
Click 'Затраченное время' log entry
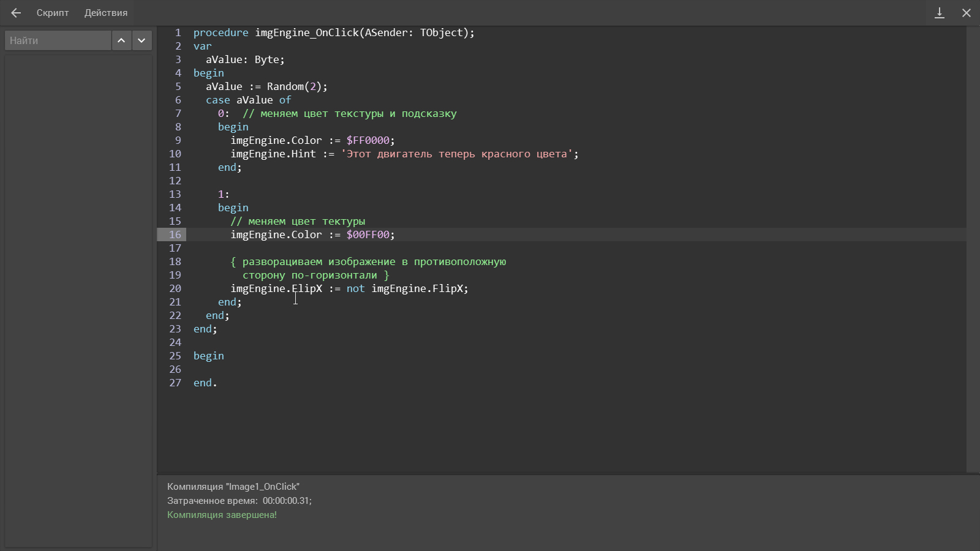tap(239, 501)
